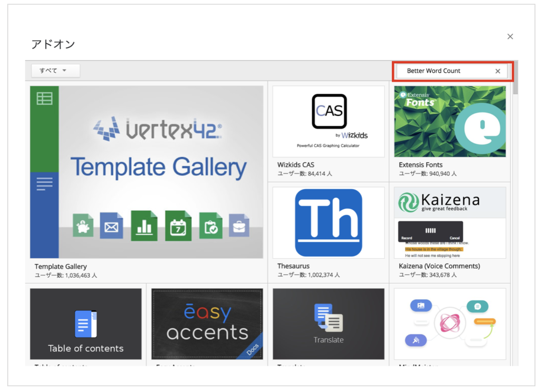
Task: Close the アドオン dialog
Action: click(510, 36)
